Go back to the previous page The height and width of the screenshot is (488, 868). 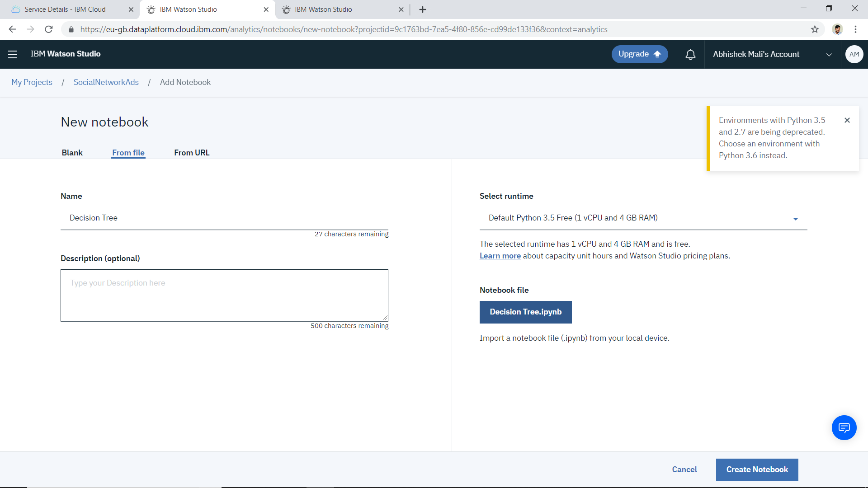(12, 29)
